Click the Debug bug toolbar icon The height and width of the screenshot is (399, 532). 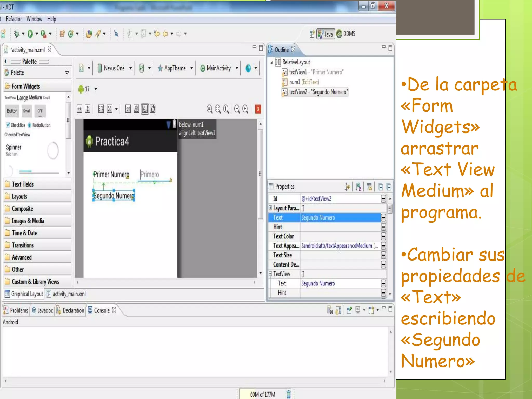17,34
